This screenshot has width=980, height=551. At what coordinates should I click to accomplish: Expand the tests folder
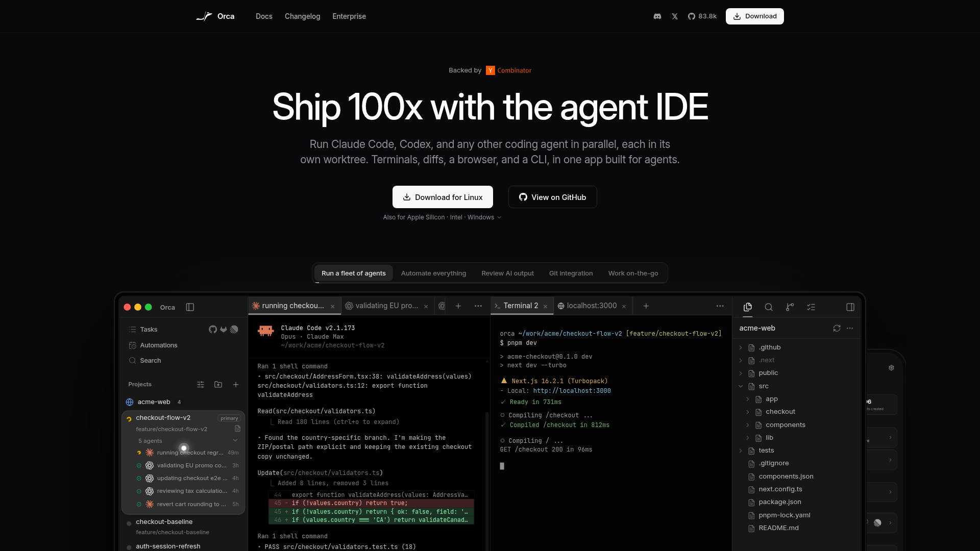click(741, 451)
